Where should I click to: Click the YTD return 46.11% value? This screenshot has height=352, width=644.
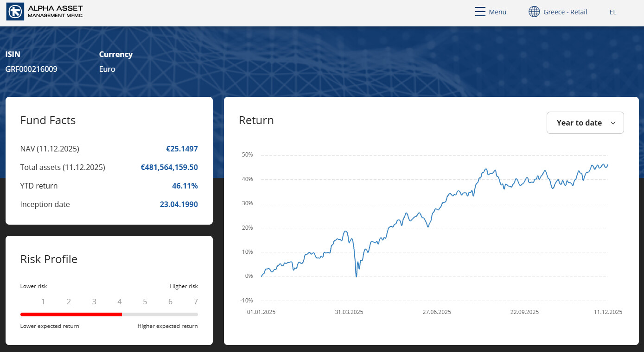(185, 186)
